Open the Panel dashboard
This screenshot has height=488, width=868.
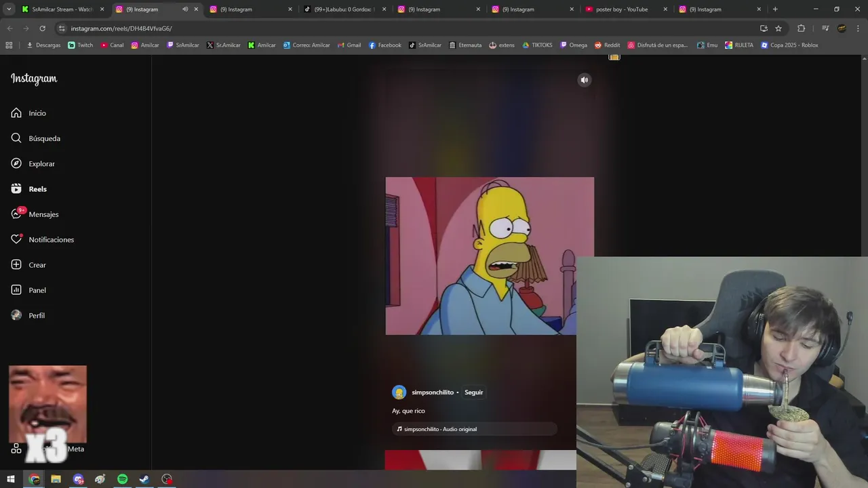coord(28,290)
